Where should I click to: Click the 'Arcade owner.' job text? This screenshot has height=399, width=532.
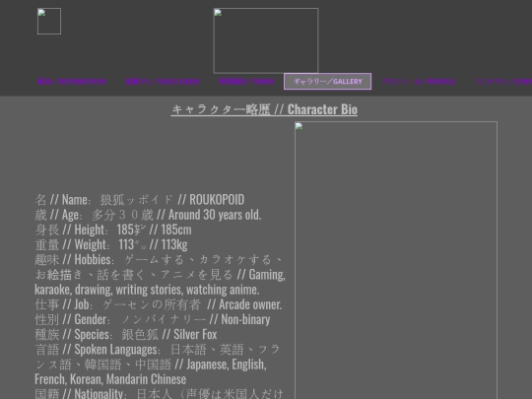(250, 304)
